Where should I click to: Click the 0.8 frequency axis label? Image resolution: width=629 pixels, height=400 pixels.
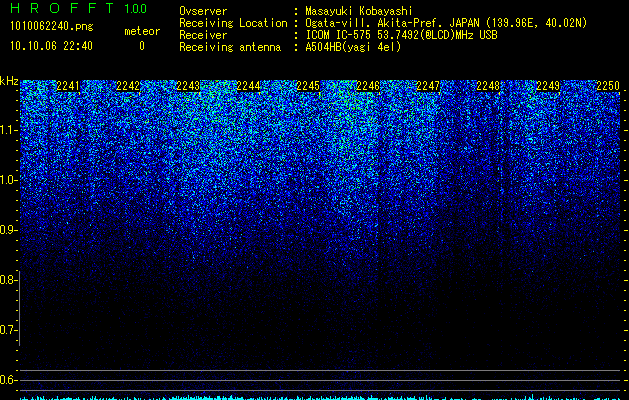point(8,280)
